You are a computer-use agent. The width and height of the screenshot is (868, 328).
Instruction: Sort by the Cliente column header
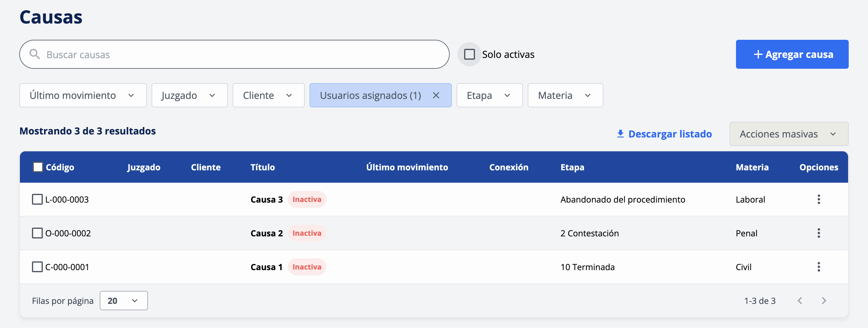[x=206, y=167]
